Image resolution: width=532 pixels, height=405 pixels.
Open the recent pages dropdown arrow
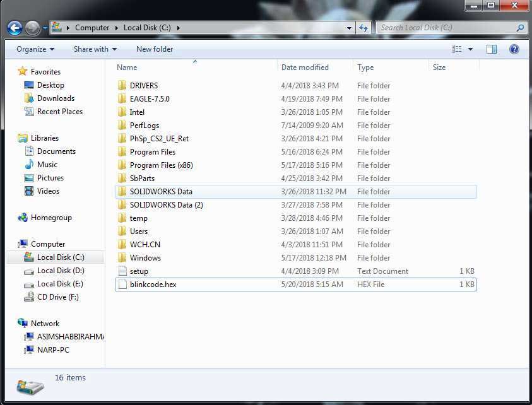point(45,28)
